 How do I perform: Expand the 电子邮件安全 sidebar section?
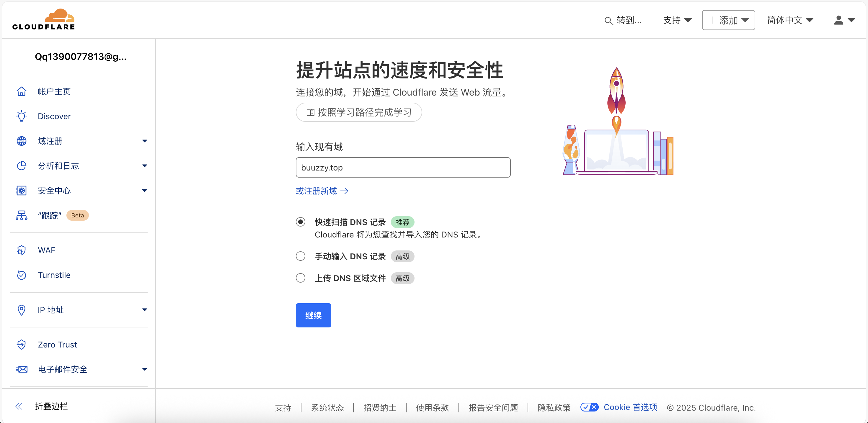click(145, 369)
